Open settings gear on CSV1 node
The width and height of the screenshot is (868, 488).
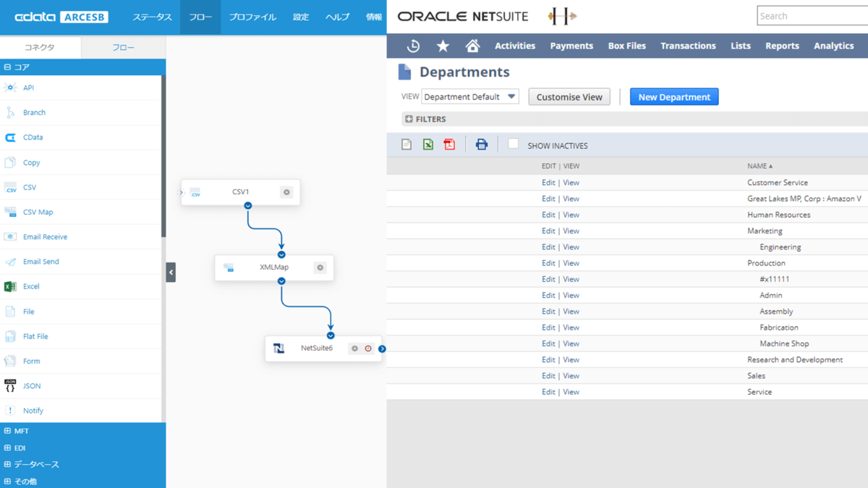[286, 192]
